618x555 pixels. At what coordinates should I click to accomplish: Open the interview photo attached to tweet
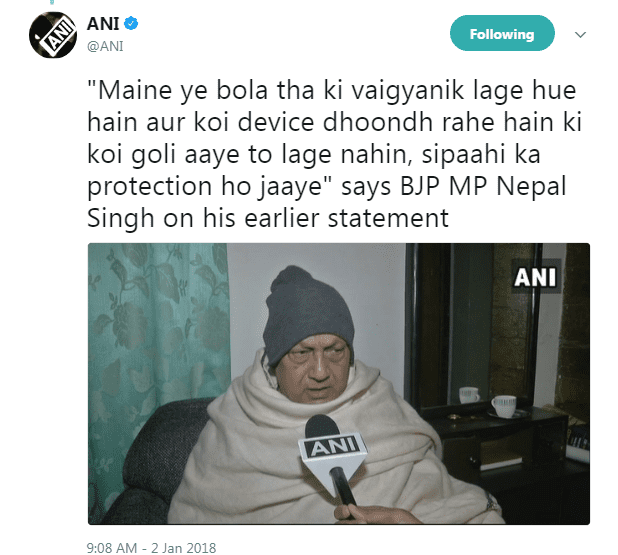point(339,384)
